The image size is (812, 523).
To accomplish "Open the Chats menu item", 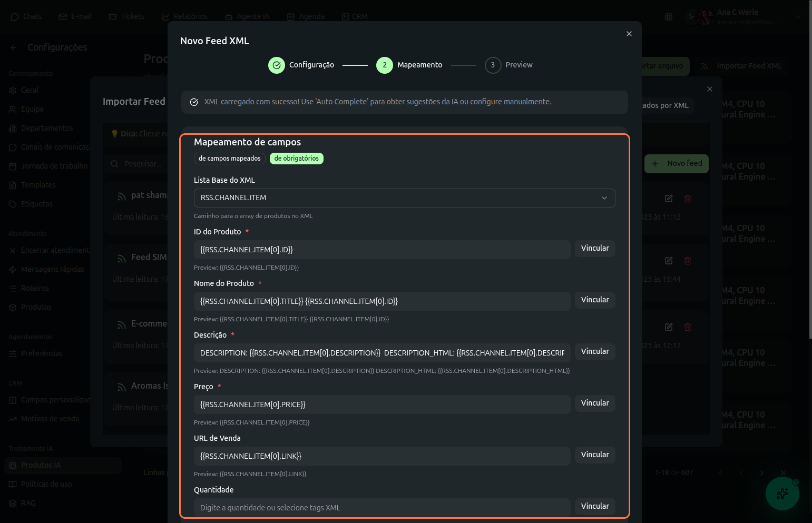I will (x=26, y=17).
